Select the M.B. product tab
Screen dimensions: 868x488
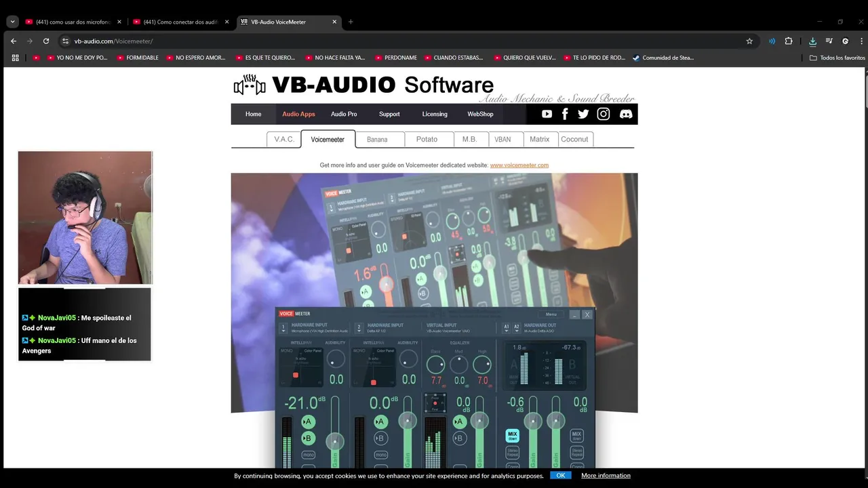pyautogui.click(x=470, y=139)
